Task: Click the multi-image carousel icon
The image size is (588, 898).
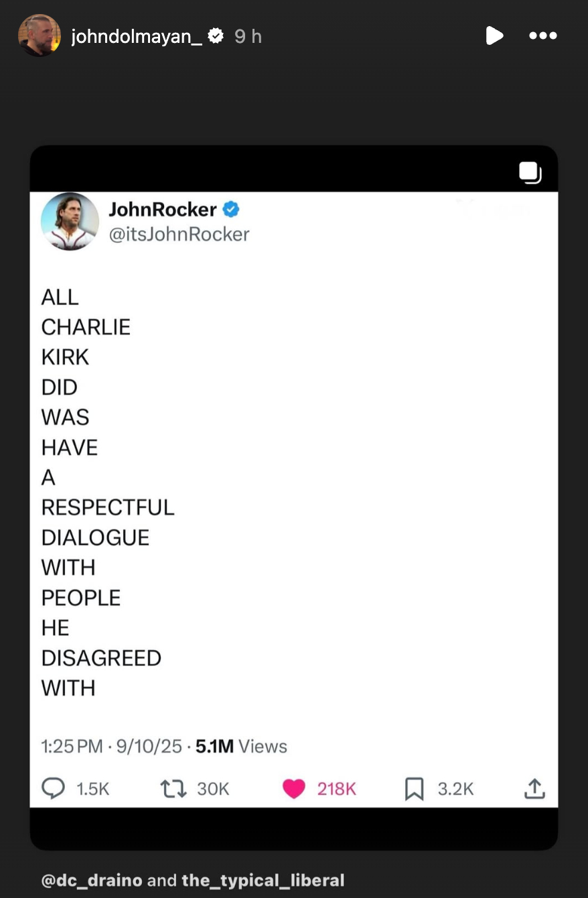Action: click(530, 172)
